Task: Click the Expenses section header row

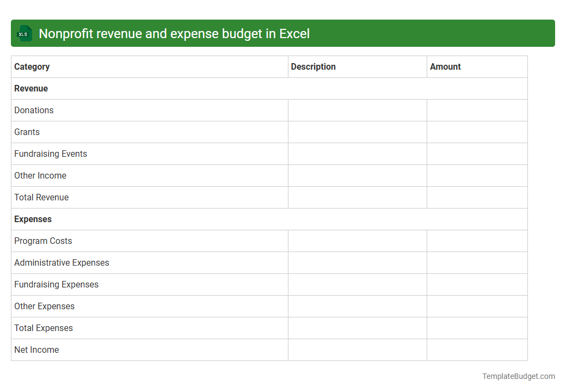Action: click(x=33, y=219)
